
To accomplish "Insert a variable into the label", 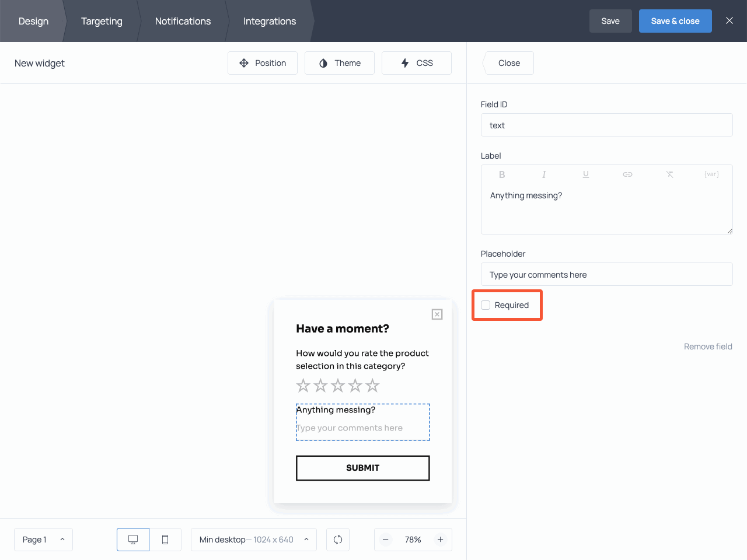I will (x=711, y=174).
